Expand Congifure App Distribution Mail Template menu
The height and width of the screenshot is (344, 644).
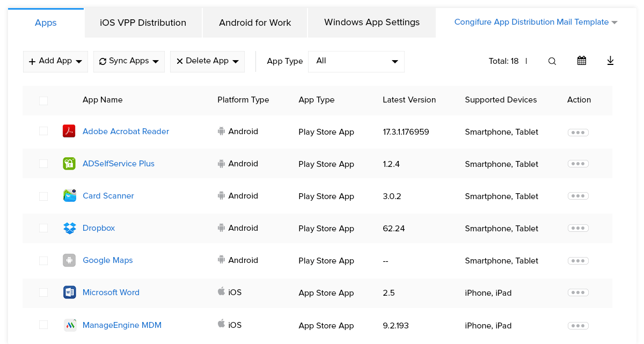pyautogui.click(x=536, y=22)
